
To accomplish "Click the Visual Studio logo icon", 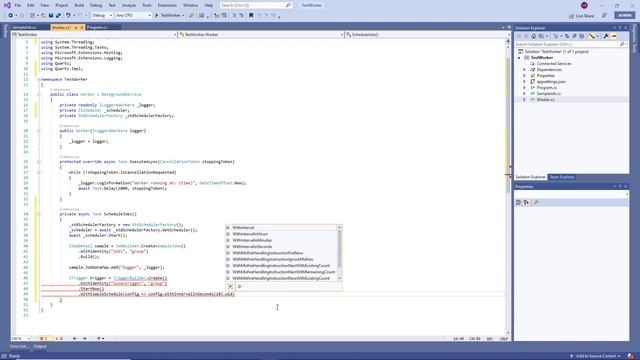I will [7, 5].
